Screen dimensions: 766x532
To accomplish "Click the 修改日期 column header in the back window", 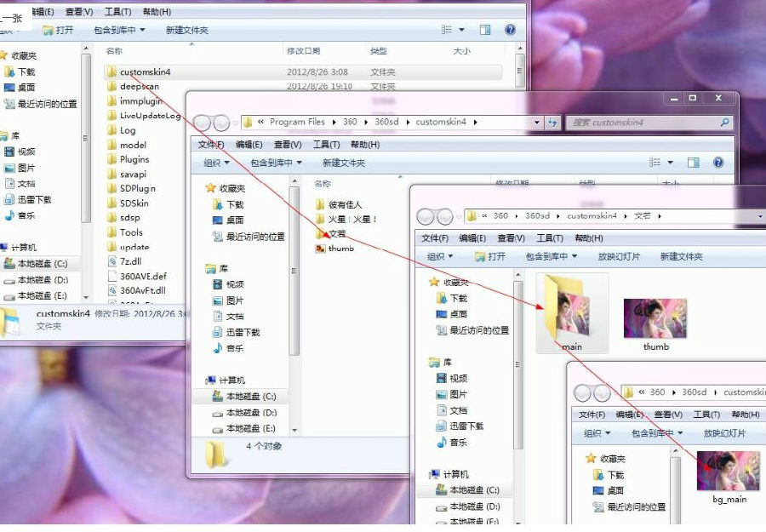I will [303, 51].
